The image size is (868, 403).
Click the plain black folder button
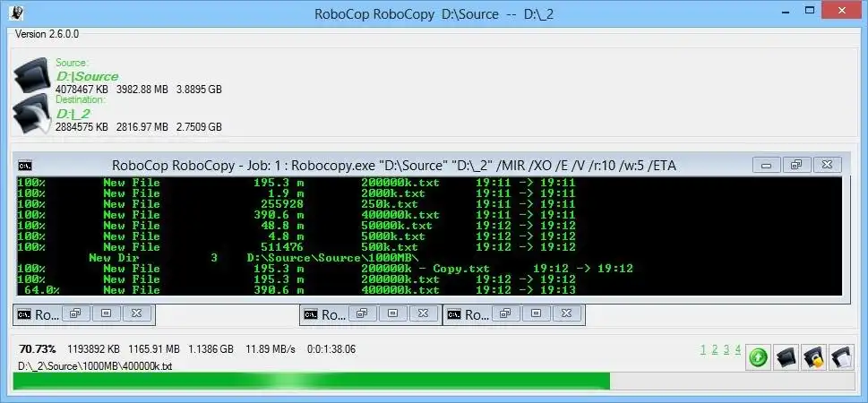tap(786, 357)
